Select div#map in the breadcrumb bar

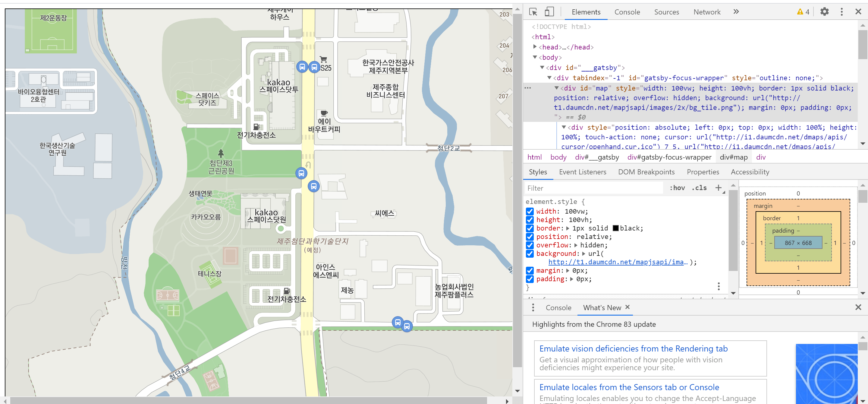coord(734,157)
